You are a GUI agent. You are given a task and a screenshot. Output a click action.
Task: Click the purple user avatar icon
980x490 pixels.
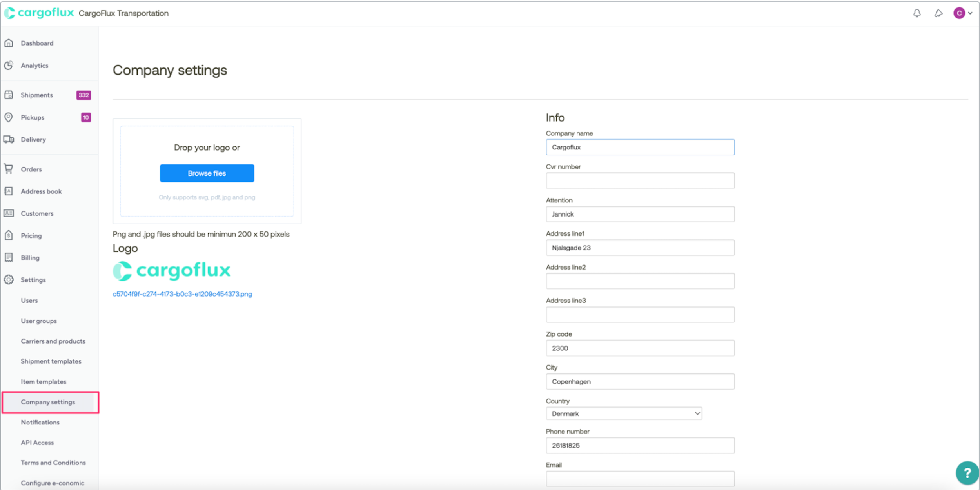coord(959,13)
